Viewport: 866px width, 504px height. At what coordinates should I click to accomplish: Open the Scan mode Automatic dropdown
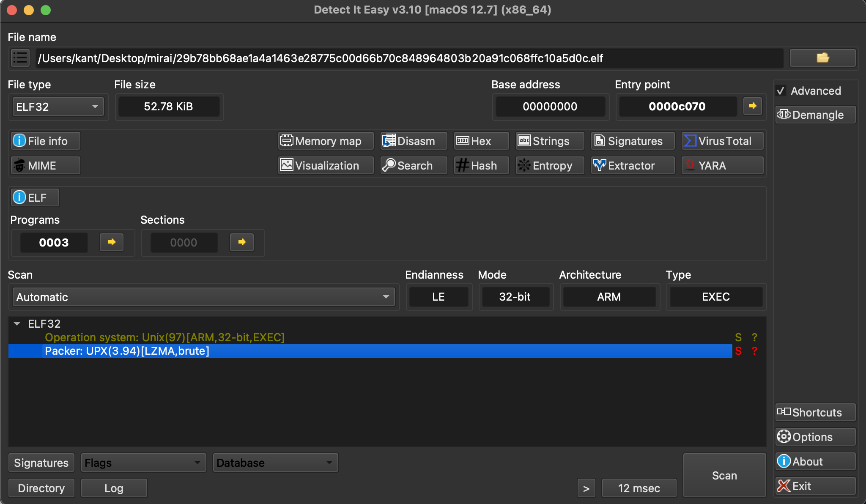tap(203, 297)
